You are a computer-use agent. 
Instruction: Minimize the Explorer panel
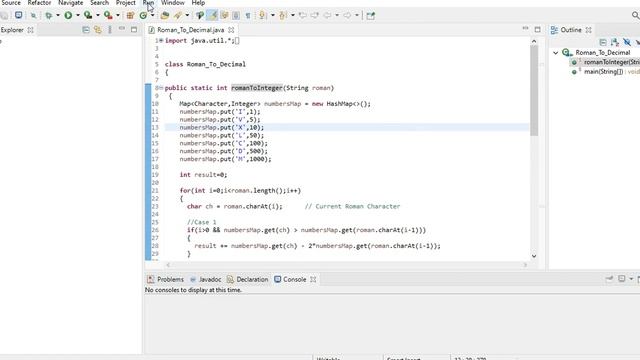pos(122,29)
